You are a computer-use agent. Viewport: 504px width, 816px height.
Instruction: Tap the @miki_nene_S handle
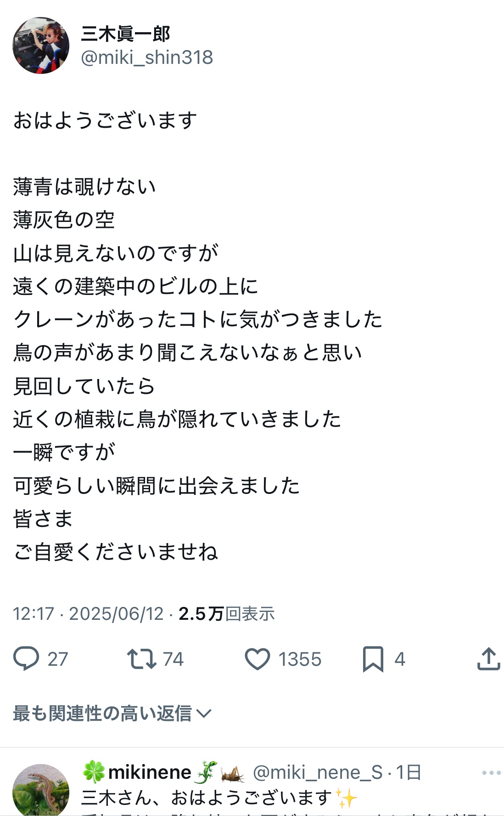[x=318, y=772]
